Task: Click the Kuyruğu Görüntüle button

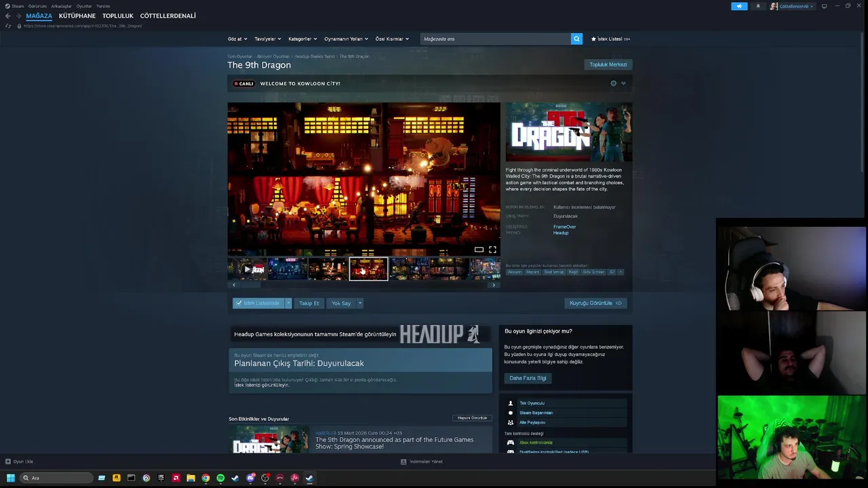Action: pos(595,303)
